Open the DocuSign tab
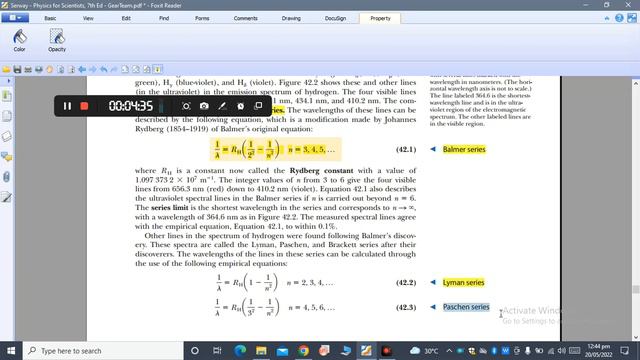640x360 pixels. (336, 18)
